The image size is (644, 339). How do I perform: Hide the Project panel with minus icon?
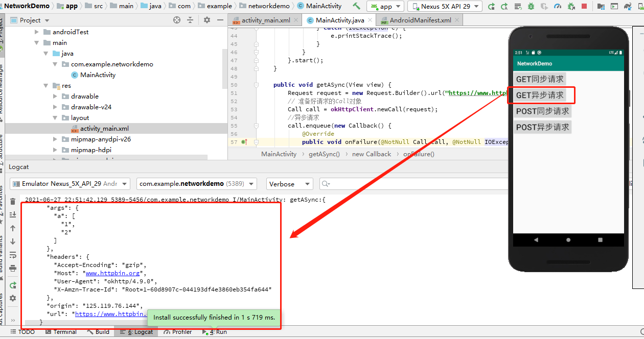tap(220, 20)
